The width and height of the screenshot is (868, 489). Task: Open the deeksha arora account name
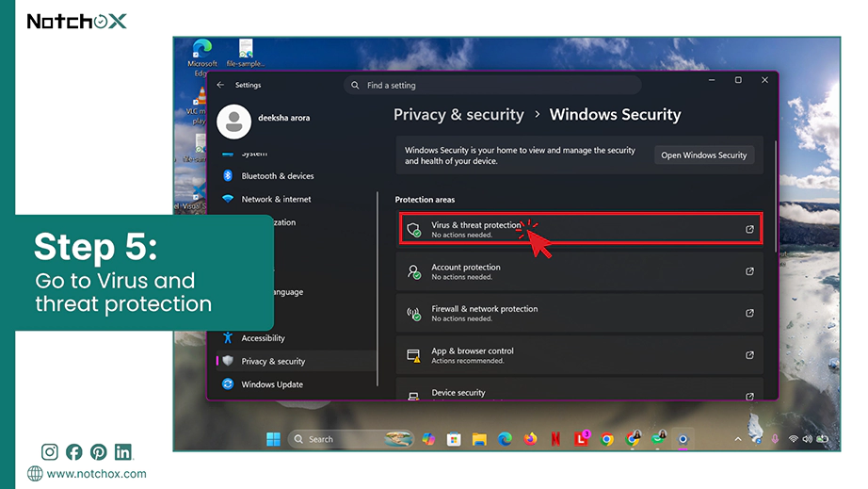click(x=284, y=118)
